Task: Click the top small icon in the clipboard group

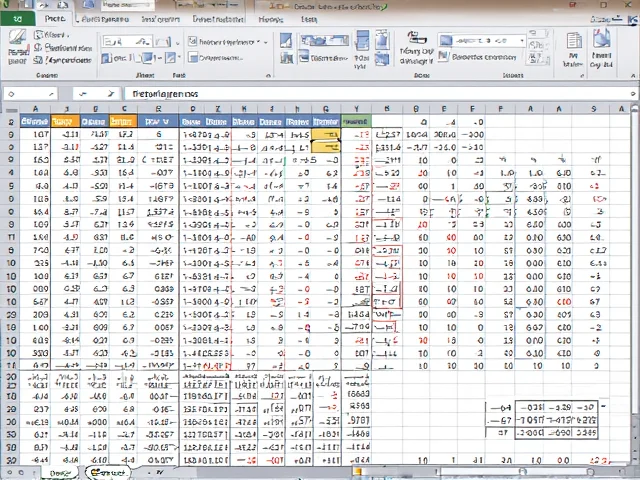Action: pos(39,35)
